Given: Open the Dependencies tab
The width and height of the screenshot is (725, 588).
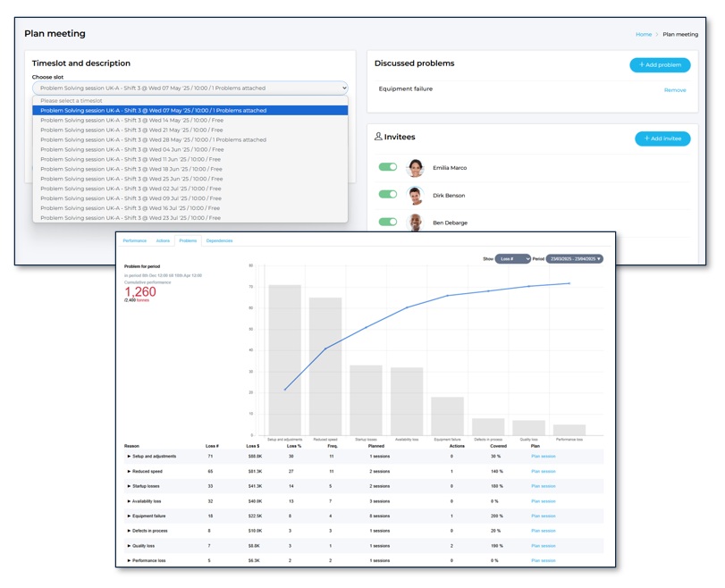Looking at the screenshot, I should click(219, 241).
